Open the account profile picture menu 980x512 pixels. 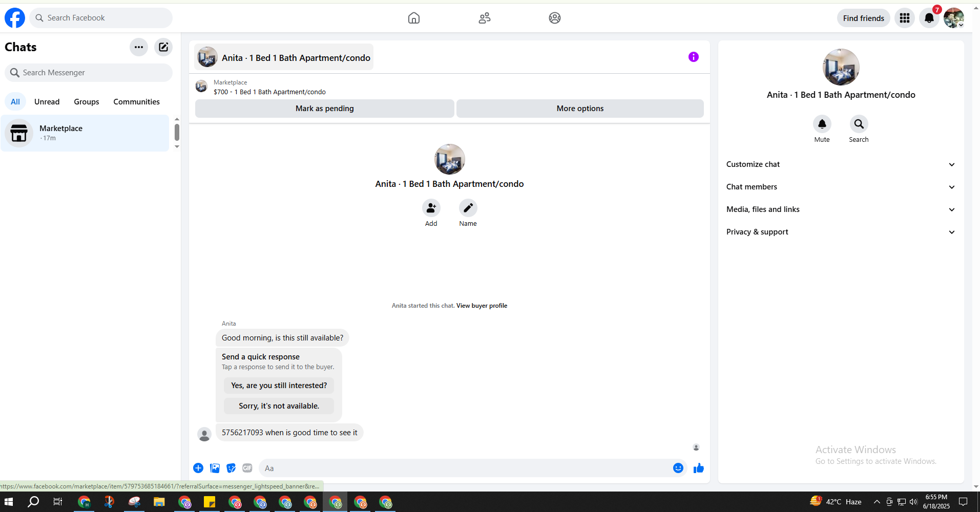[954, 18]
